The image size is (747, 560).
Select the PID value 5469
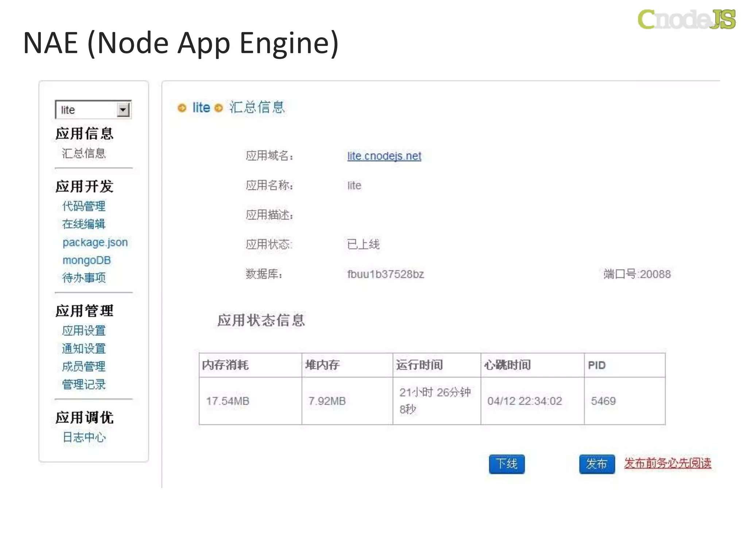tap(603, 401)
